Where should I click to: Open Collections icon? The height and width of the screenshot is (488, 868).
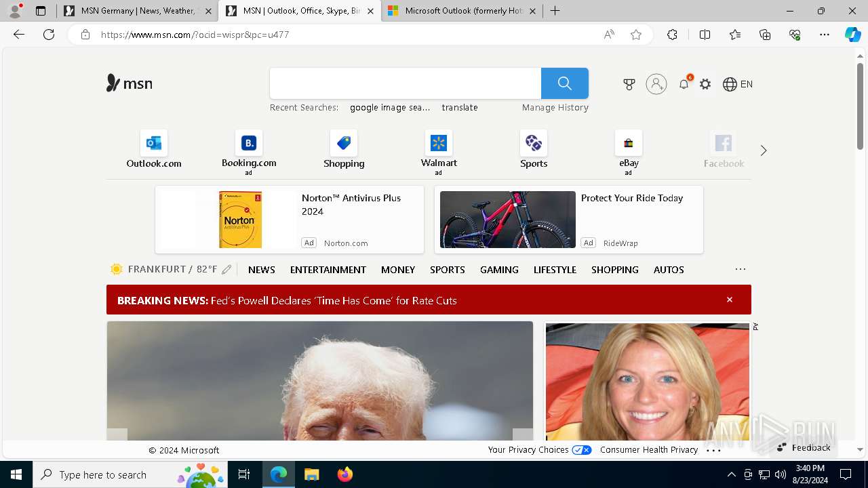click(765, 35)
